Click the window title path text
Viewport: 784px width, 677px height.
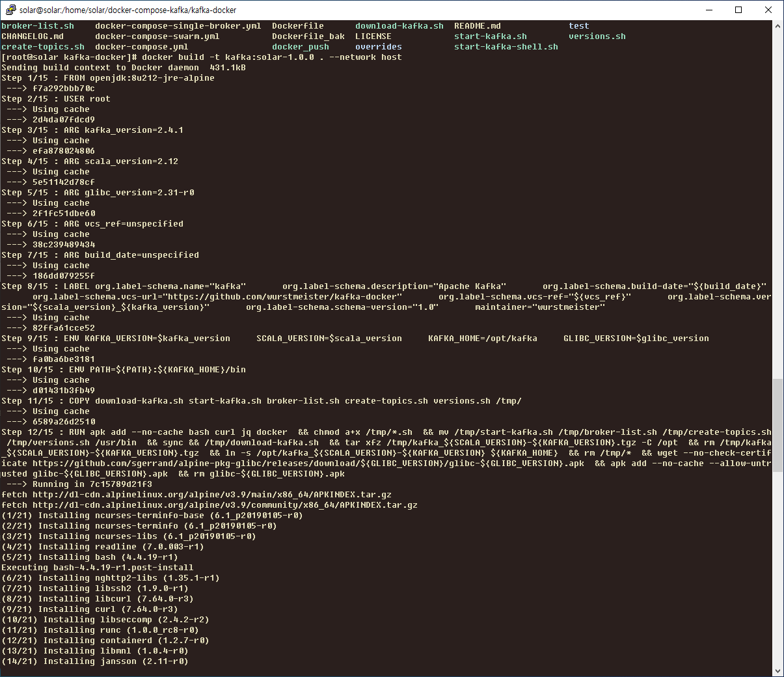[128, 10]
